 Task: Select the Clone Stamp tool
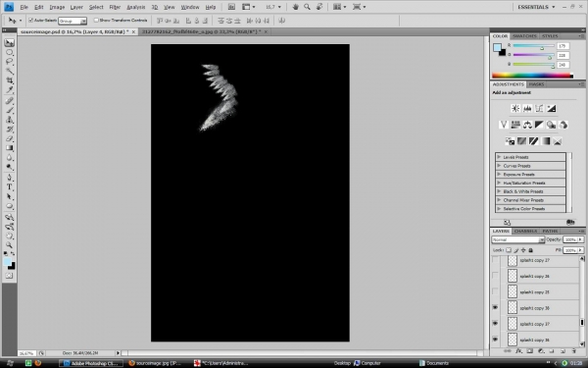click(10, 120)
